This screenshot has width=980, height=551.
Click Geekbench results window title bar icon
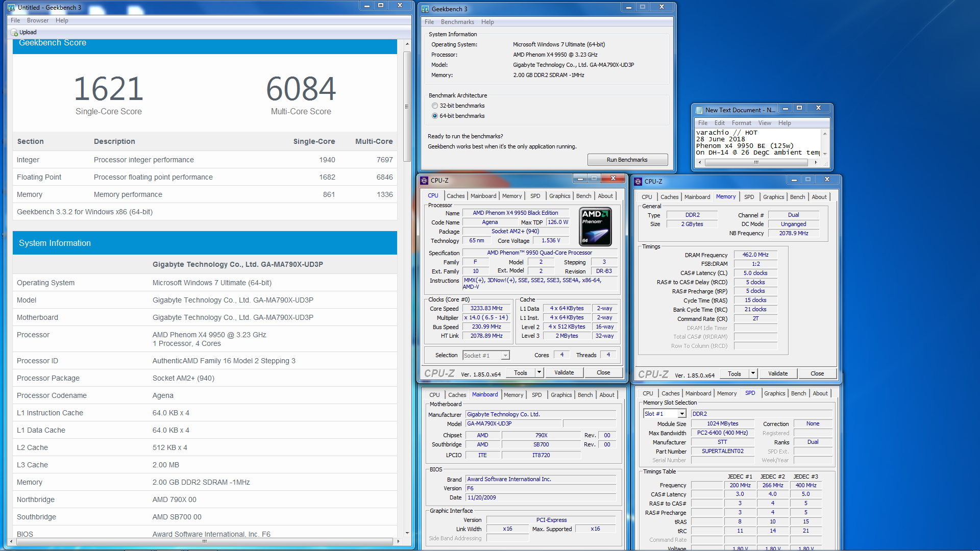[11, 8]
